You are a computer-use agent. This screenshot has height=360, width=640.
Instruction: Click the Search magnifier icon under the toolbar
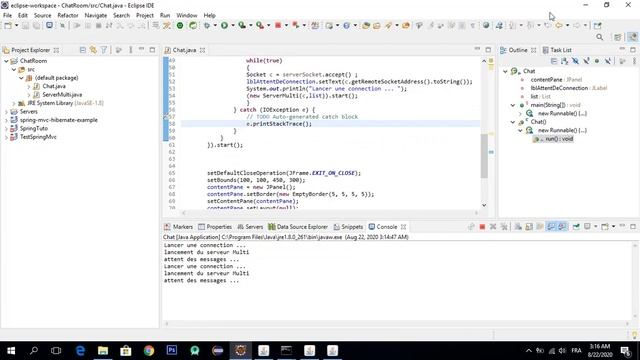pos(599,37)
